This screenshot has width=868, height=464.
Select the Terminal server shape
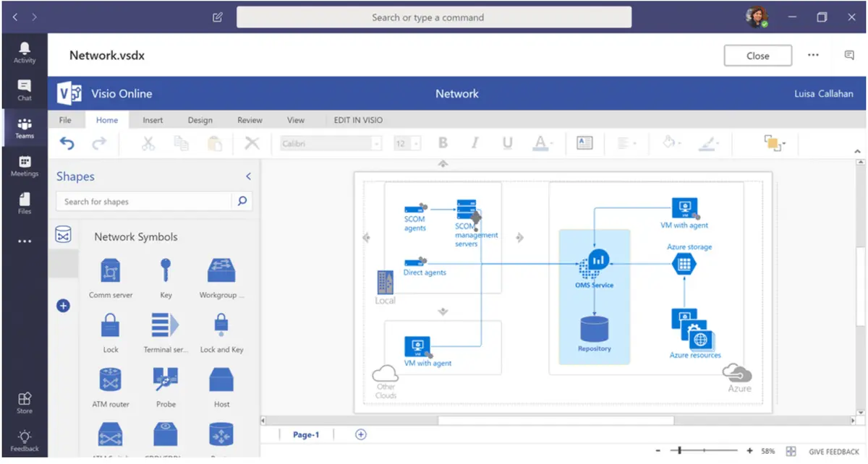(x=166, y=332)
